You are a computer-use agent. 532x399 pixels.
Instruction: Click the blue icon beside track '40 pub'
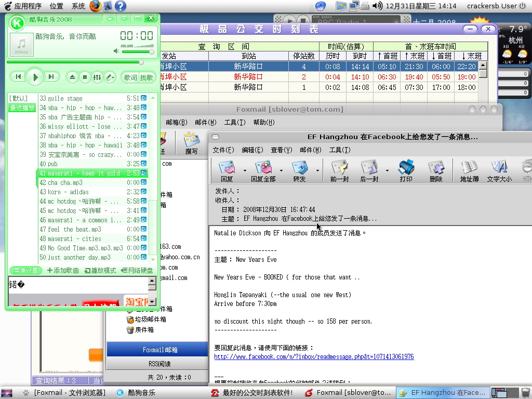pyautogui.click(x=144, y=164)
